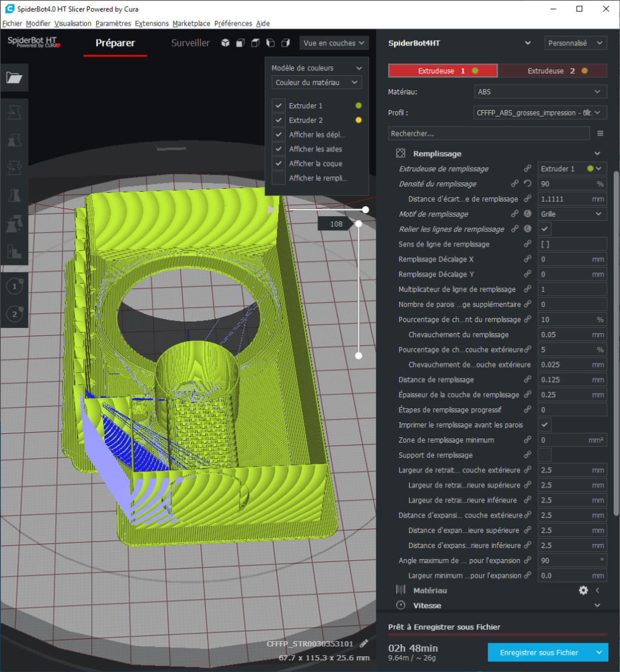Screen dimensions: 620x672
Task: Enable Afficher le remplissage checkbox
Action: click(x=279, y=178)
